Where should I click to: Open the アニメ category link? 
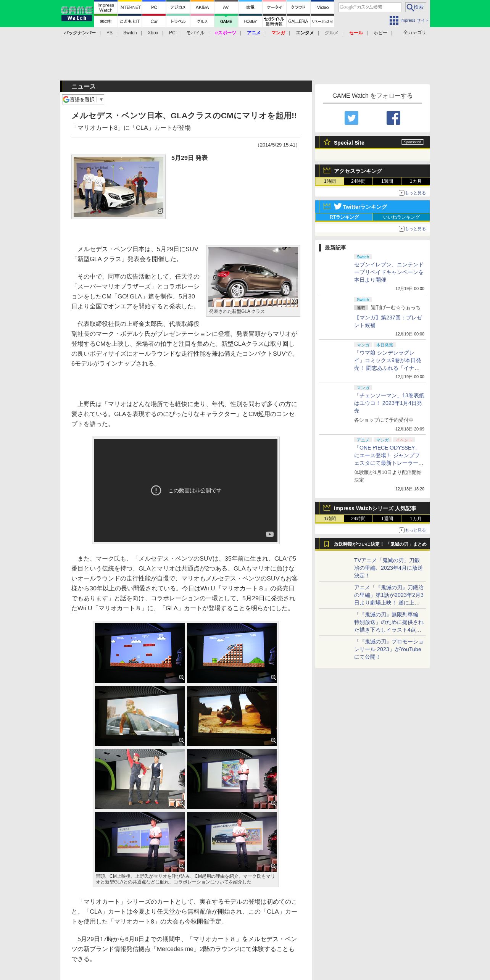click(x=253, y=33)
